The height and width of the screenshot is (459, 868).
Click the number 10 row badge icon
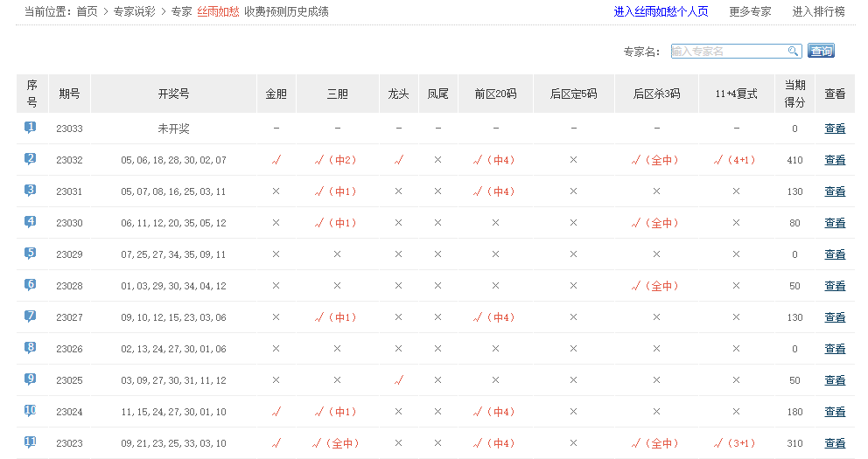[x=31, y=411]
